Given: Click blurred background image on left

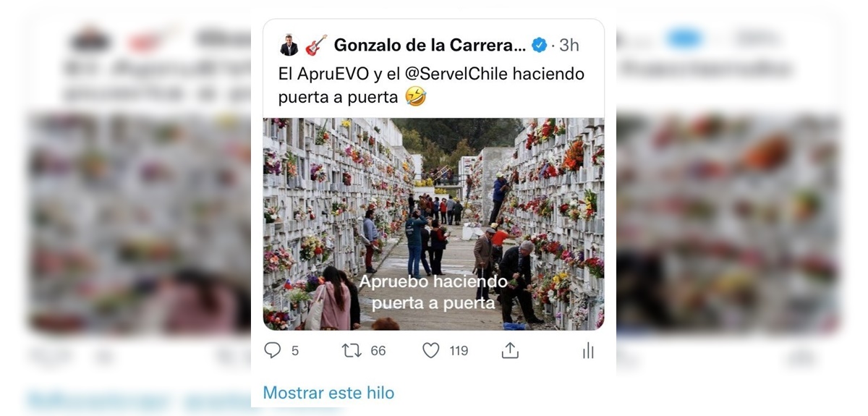Looking at the screenshot, I should tap(139, 221).
